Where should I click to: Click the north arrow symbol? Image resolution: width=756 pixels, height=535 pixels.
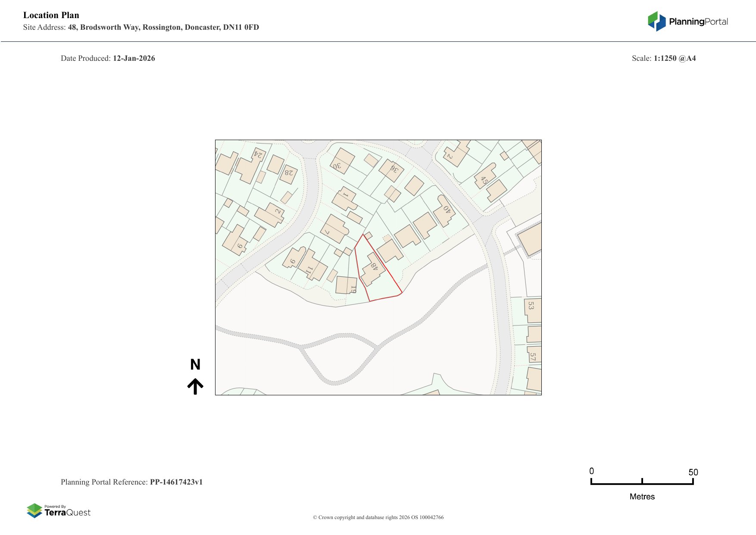click(x=195, y=386)
